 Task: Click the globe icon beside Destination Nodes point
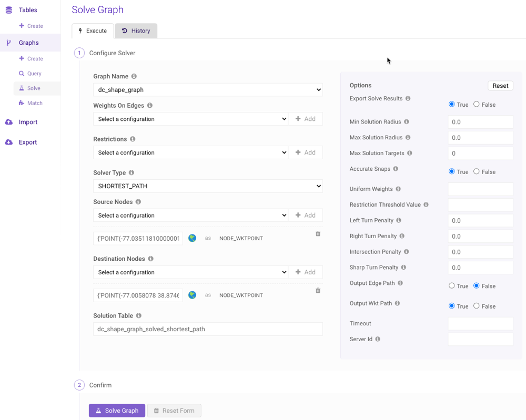coord(192,295)
